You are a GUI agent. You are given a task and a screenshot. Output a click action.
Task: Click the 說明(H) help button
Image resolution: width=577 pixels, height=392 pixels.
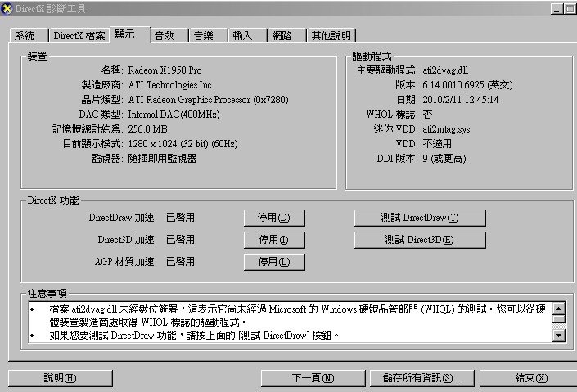pyautogui.click(x=61, y=378)
